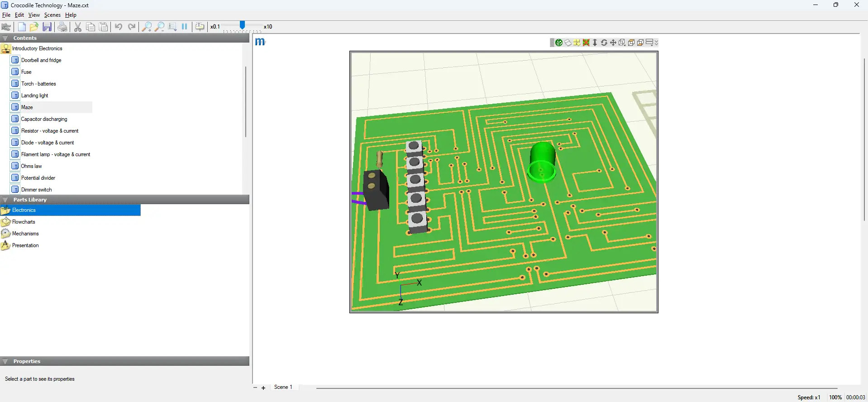The height and width of the screenshot is (402, 868).
Task: Open the Mechanisms parts folder
Action: coord(20,234)
